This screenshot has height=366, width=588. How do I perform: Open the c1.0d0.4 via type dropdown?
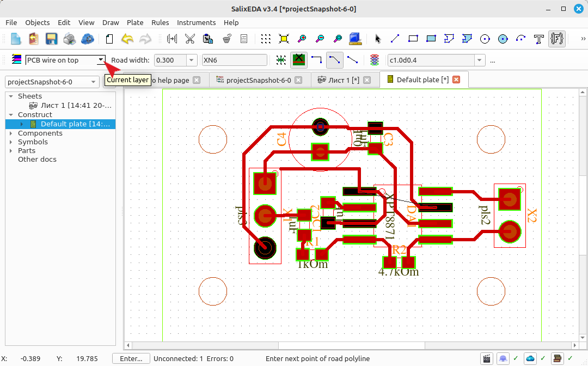(479, 60)
